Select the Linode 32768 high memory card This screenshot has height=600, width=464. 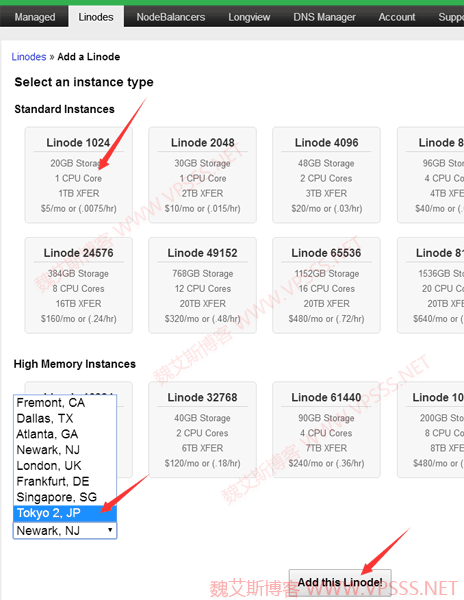pyautogui.click(x=202, y=429)
